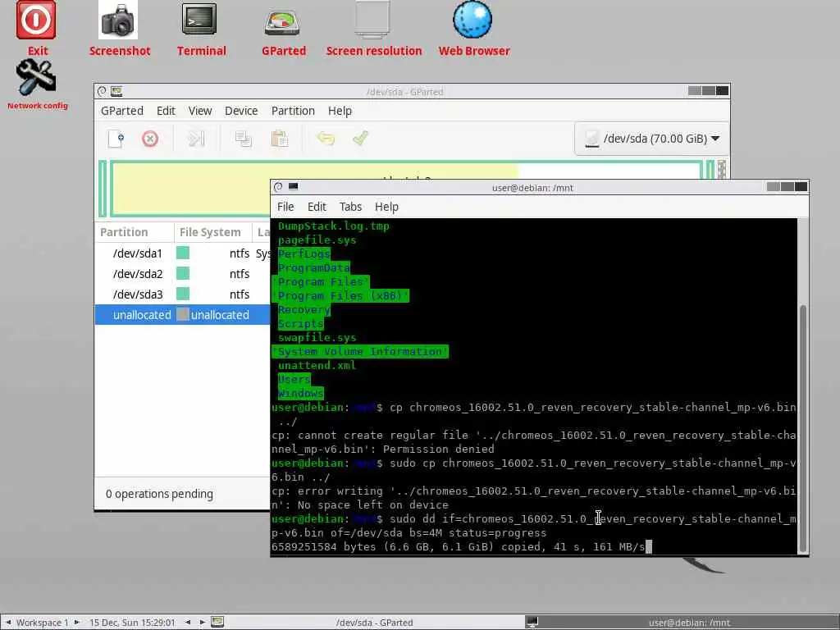Open GParted's Help menu
Viewport: 840px width, 630px height.
coord(340,111)
